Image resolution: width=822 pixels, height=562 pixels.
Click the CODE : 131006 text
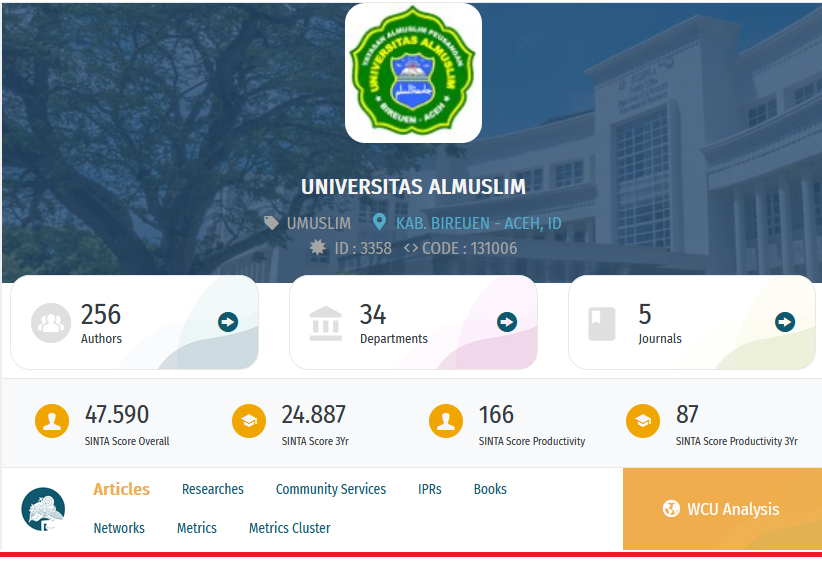pos(470,248)
